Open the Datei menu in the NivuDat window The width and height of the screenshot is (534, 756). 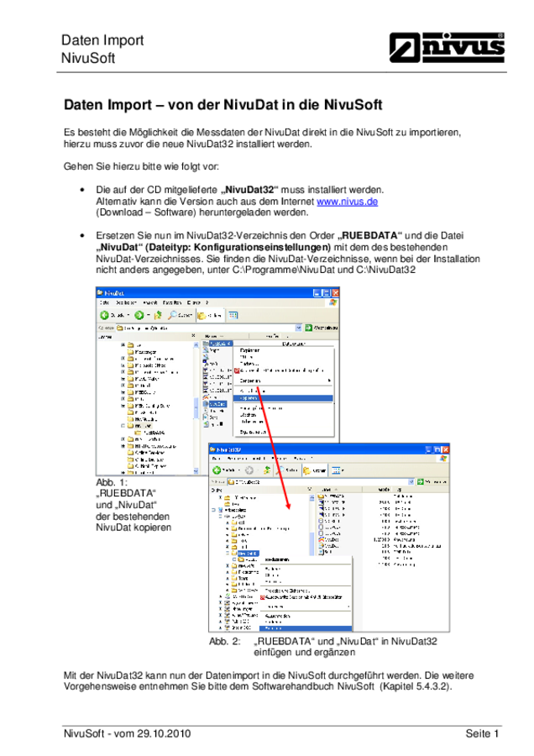[104, 302]
